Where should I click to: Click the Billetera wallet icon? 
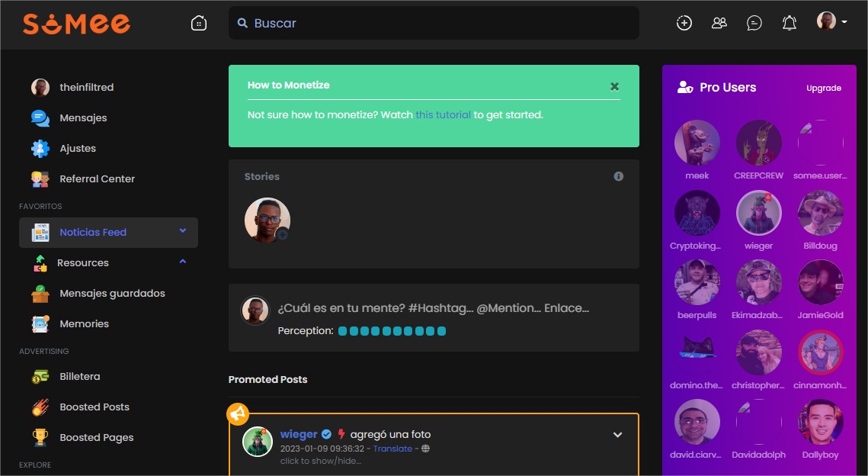pyautogui.click(x=40, y=377)
